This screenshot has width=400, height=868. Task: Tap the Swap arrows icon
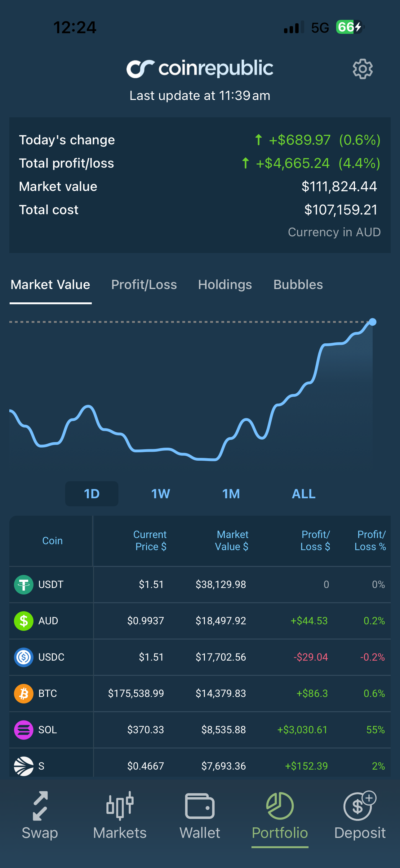click(40, 806)
